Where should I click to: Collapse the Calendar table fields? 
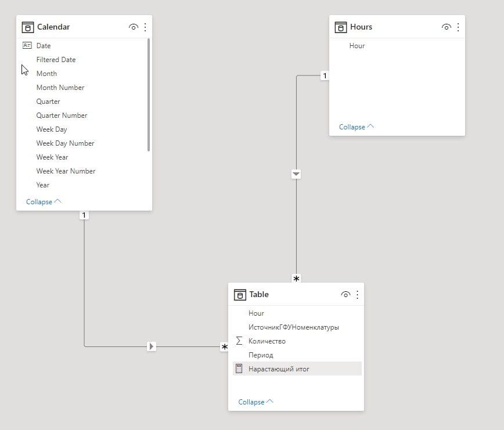(x=44, y=202)
